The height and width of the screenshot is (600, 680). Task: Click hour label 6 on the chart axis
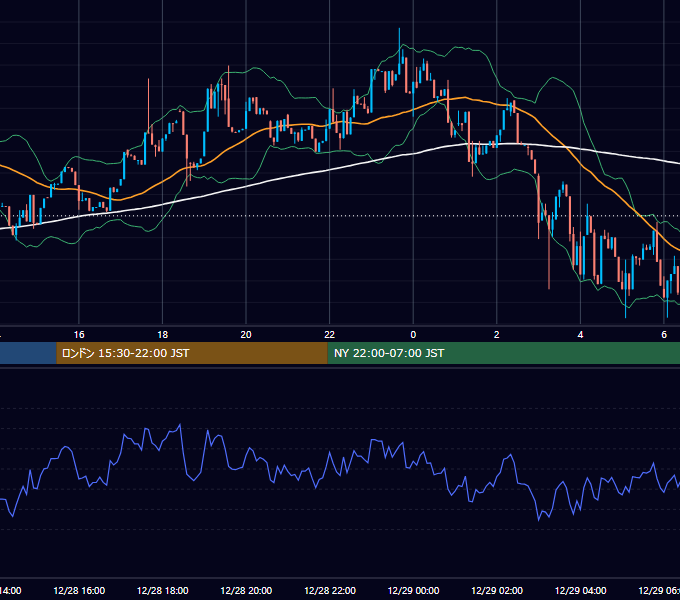pos(664,335)
